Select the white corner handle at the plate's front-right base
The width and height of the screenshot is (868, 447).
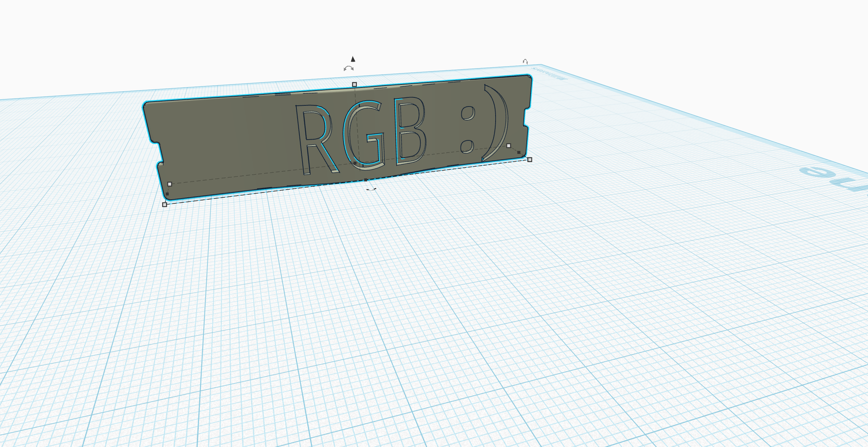coord(530,160)
